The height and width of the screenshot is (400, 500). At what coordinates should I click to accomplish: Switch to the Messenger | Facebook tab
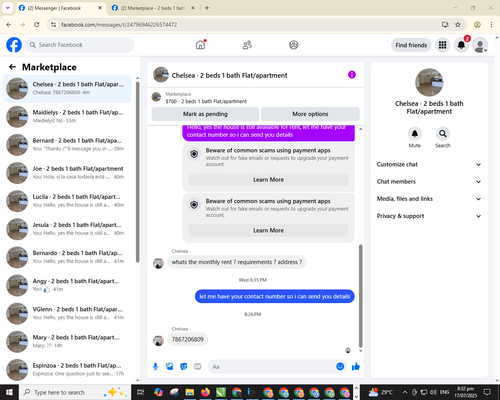60,8
